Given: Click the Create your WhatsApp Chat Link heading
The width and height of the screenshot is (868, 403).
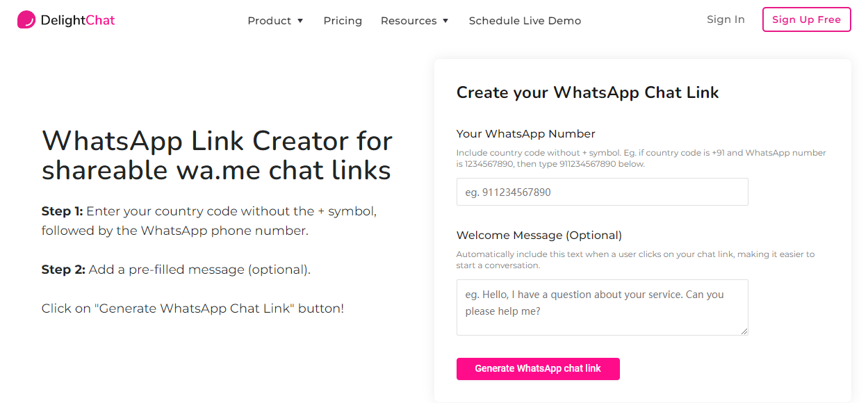Looking at the screenshot, I should pyautogui.click(x=587, y=92).
